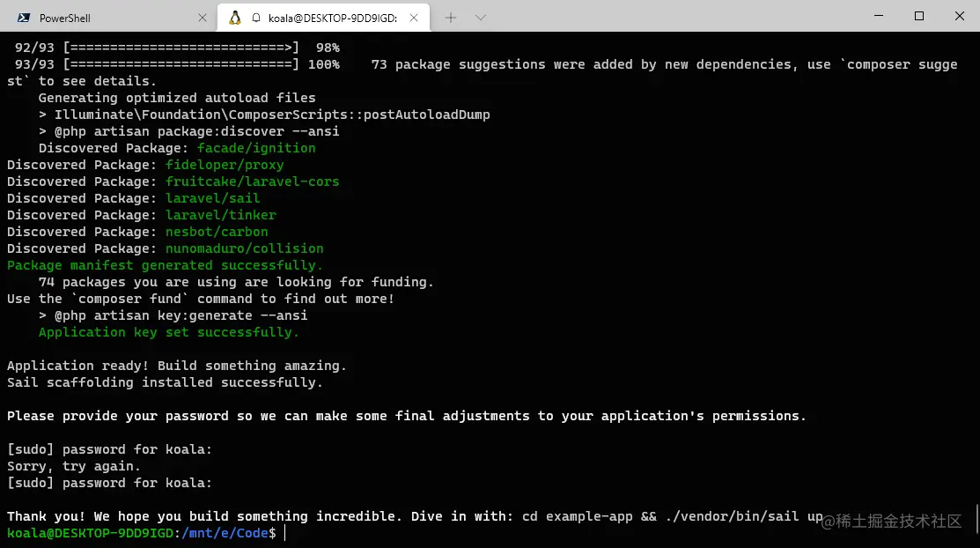Click 'Package manifest generated successfully.' line
Screen dimensions: 980x548
165,265
